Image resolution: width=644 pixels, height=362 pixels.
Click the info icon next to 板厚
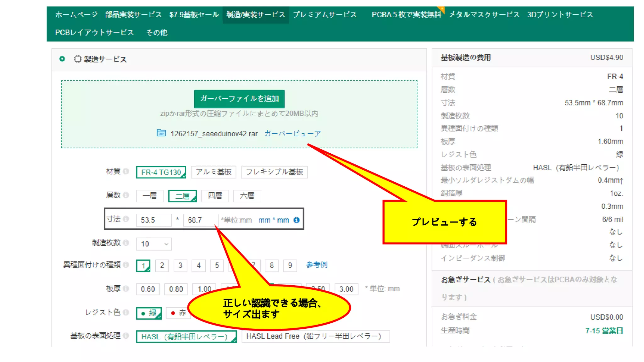[x=126, y=288]
